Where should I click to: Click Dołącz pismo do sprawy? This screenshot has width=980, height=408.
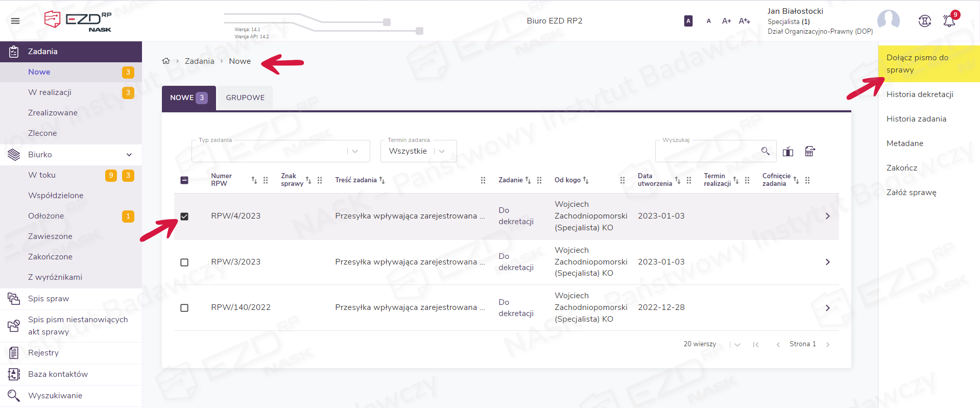917,64
